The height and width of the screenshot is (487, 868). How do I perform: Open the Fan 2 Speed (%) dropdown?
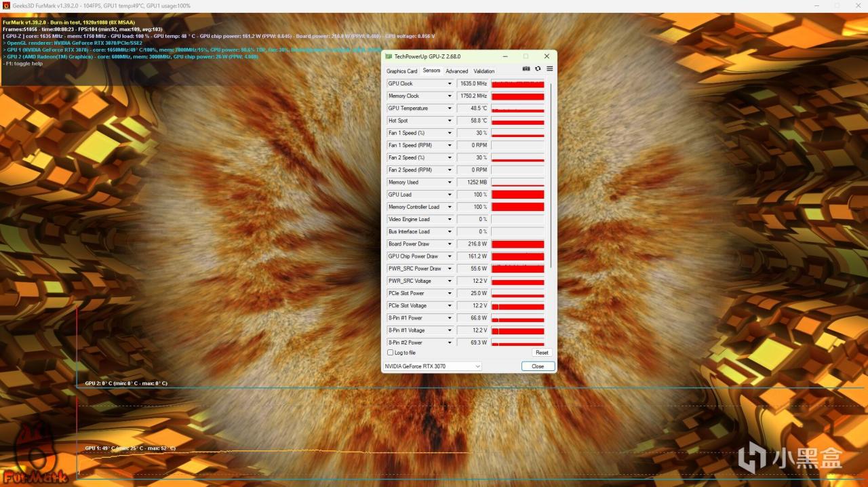[x=449, y=158]
